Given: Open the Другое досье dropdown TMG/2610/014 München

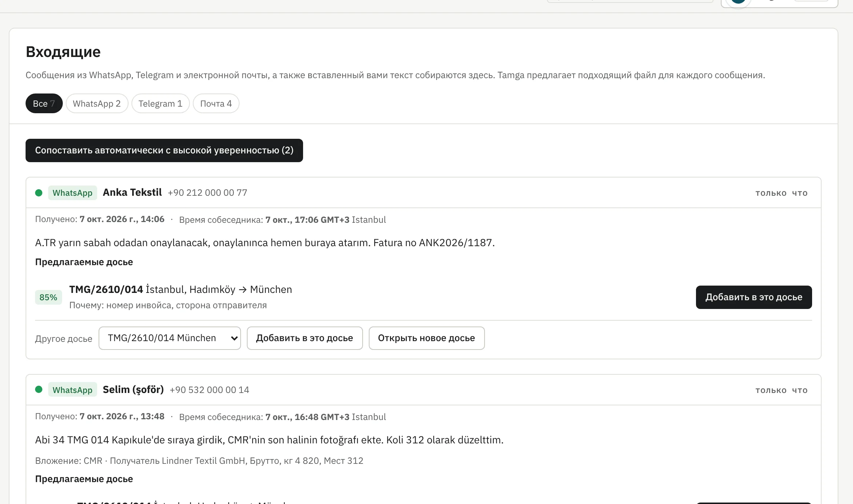Looking at the screenshot, I should (170, 338).
